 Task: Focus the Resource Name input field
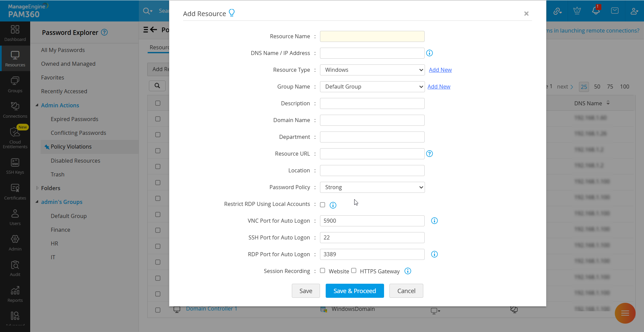372,36
